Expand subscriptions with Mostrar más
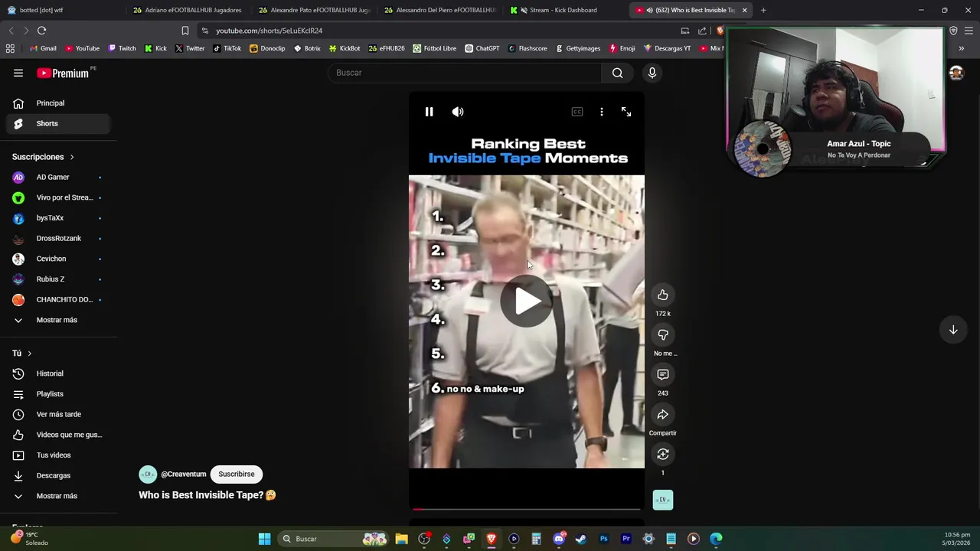 click(x=58, y=320)
